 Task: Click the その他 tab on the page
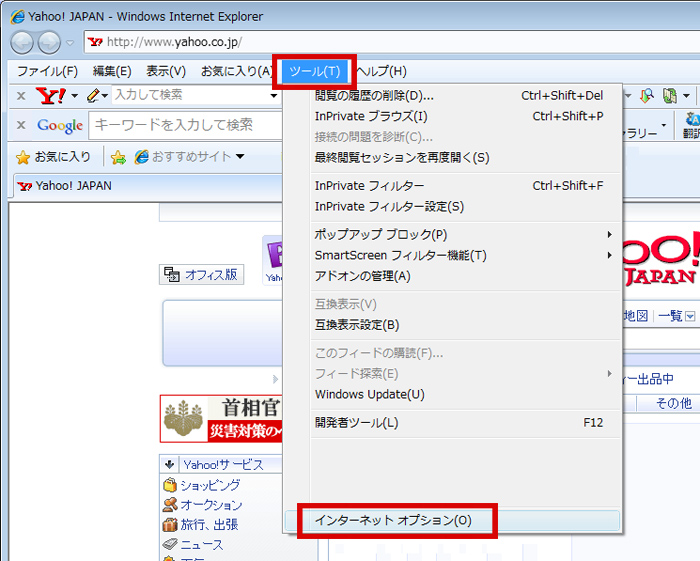point(674,403)
